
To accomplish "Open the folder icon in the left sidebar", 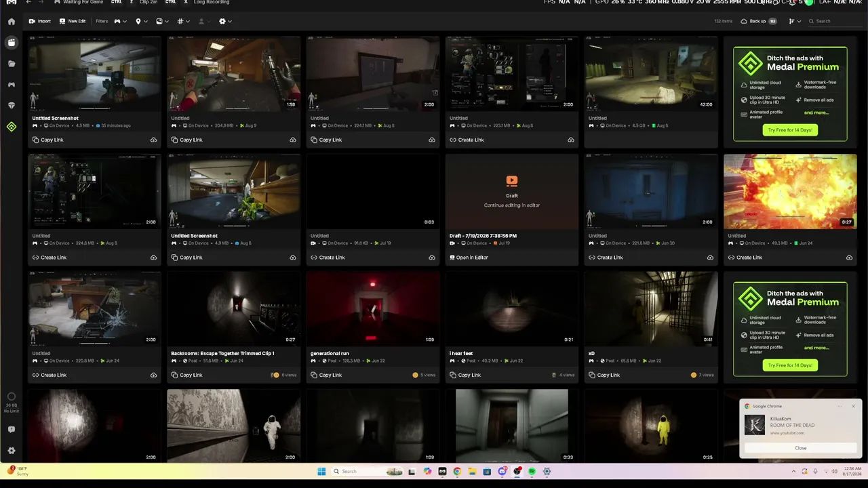I will point(12,64).
